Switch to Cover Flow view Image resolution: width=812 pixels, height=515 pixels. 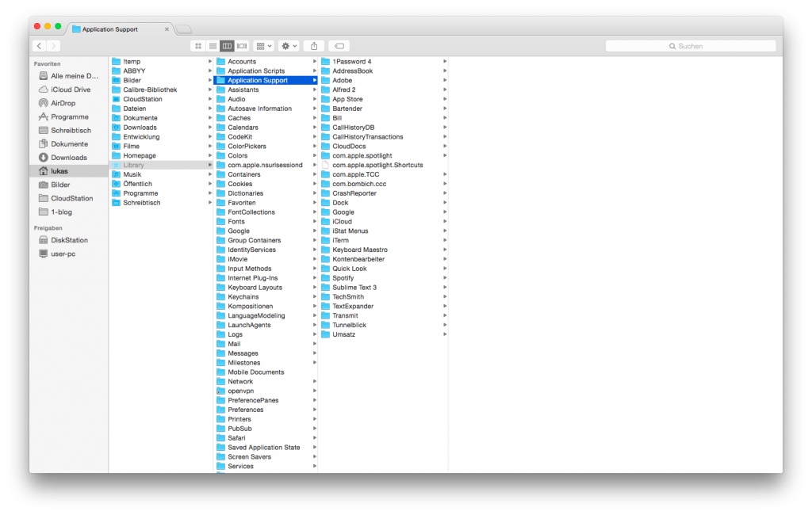tap(242, 46)
